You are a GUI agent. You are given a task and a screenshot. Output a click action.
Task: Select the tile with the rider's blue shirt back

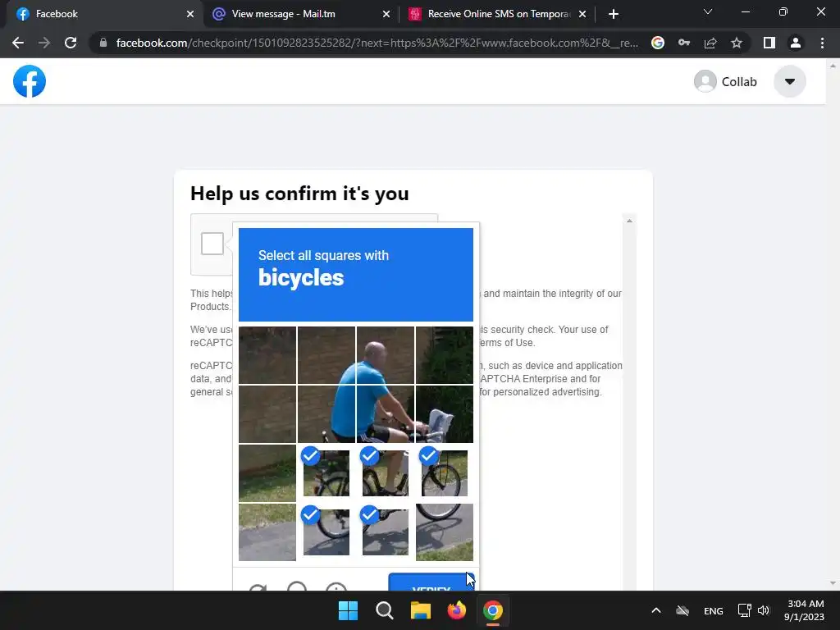point(326,414)
